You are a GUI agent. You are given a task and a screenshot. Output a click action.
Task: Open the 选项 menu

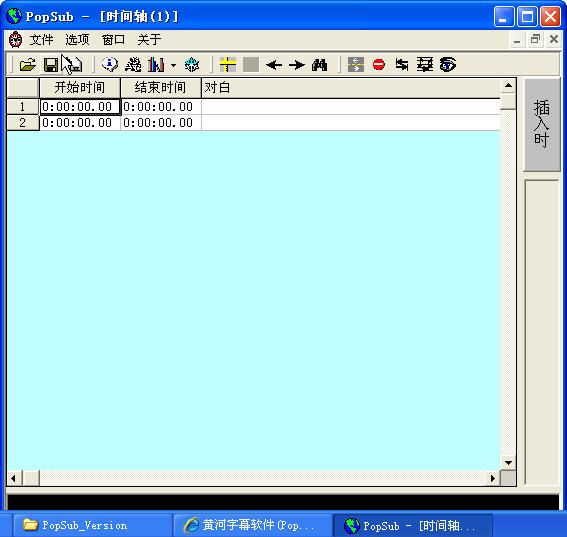click(77, 39)
